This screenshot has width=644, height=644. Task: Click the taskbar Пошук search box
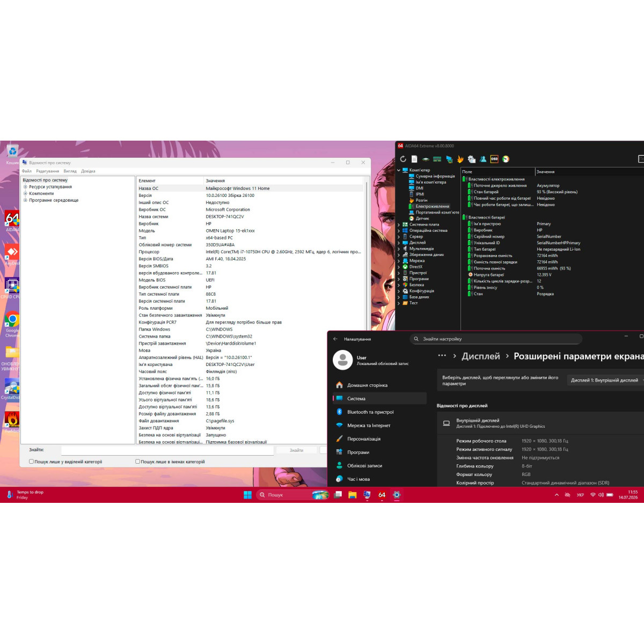292,495
